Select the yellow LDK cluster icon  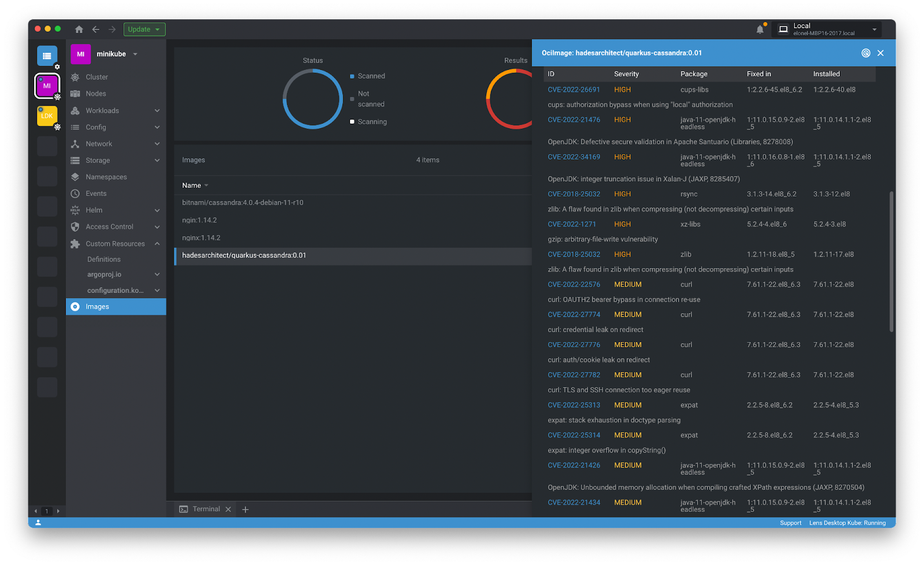pyautogui.click(x=47, y=116)
